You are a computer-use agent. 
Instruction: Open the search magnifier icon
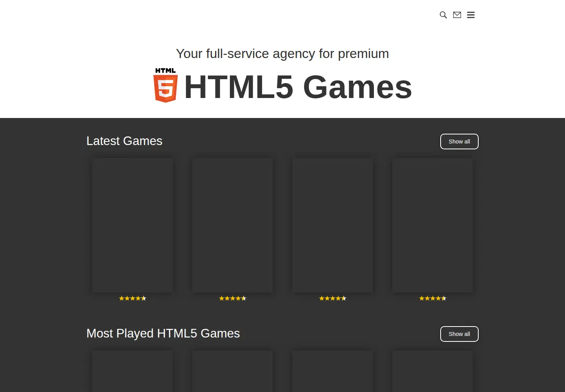443,15
